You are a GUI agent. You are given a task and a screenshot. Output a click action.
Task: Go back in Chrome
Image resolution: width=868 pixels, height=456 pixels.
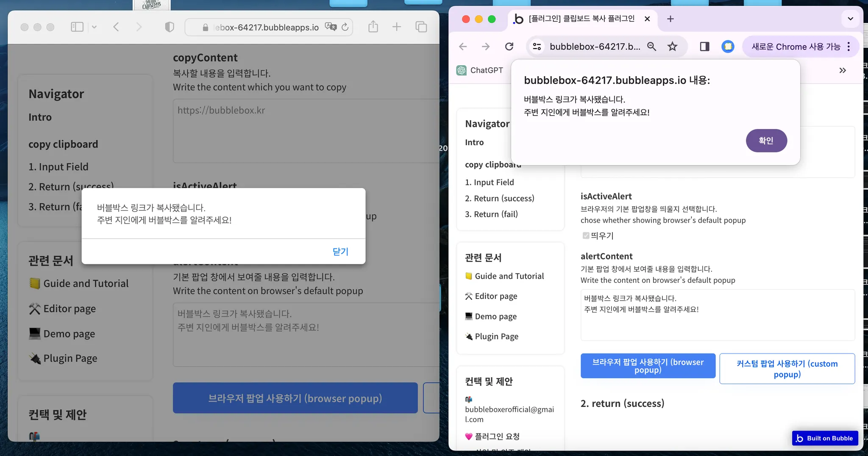(463, 47)
